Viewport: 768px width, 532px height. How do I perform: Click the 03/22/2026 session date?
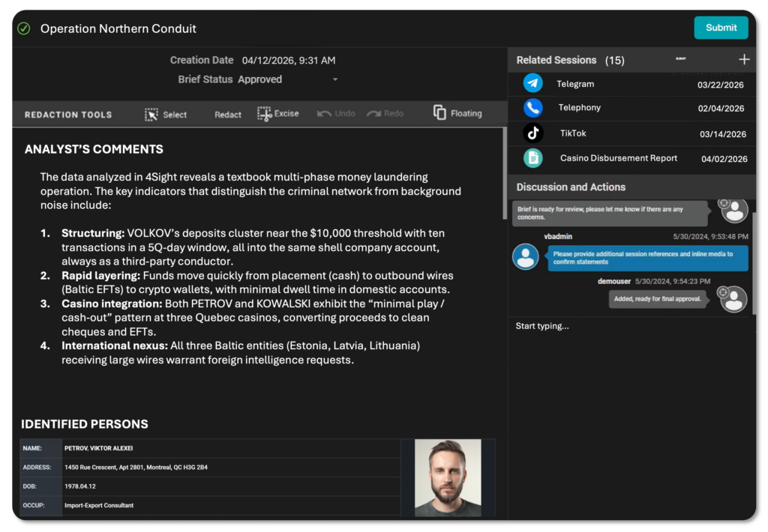pyautogui.click(x=721, y=85)
